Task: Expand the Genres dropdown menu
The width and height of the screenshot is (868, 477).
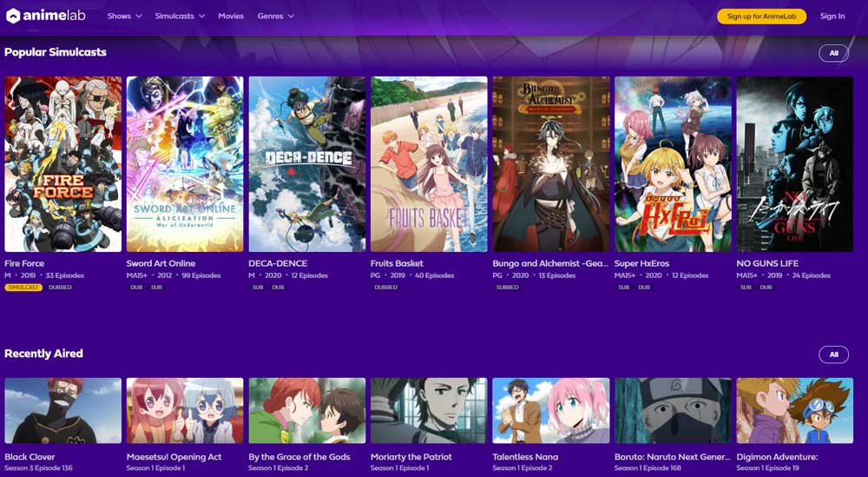Action: (x=276, y=16)
